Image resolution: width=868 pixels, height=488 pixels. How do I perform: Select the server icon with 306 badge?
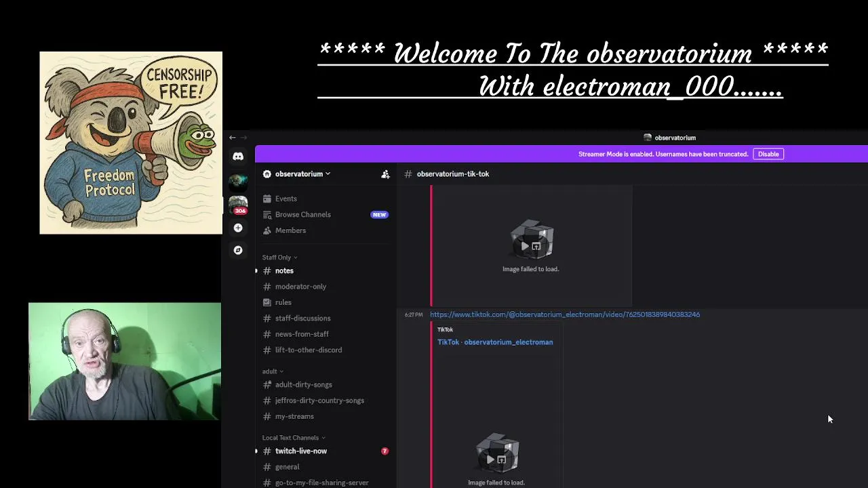pos(238,205)
